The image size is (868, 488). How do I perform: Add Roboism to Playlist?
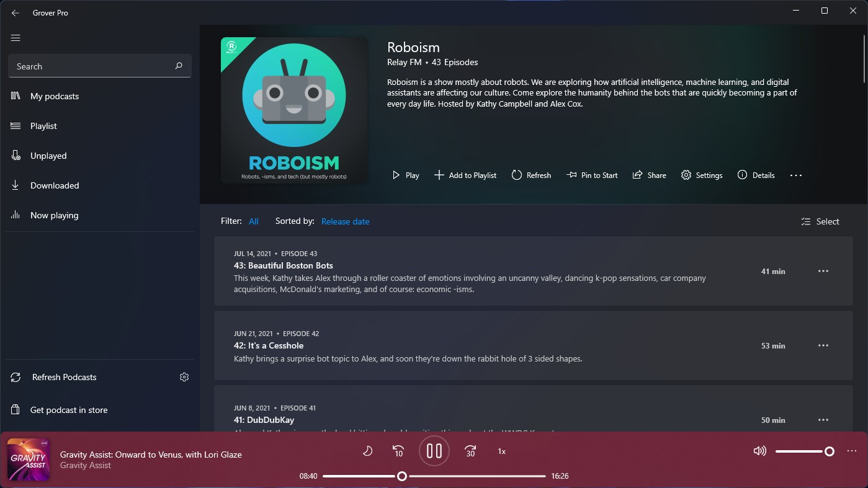[x=465, y=175]
